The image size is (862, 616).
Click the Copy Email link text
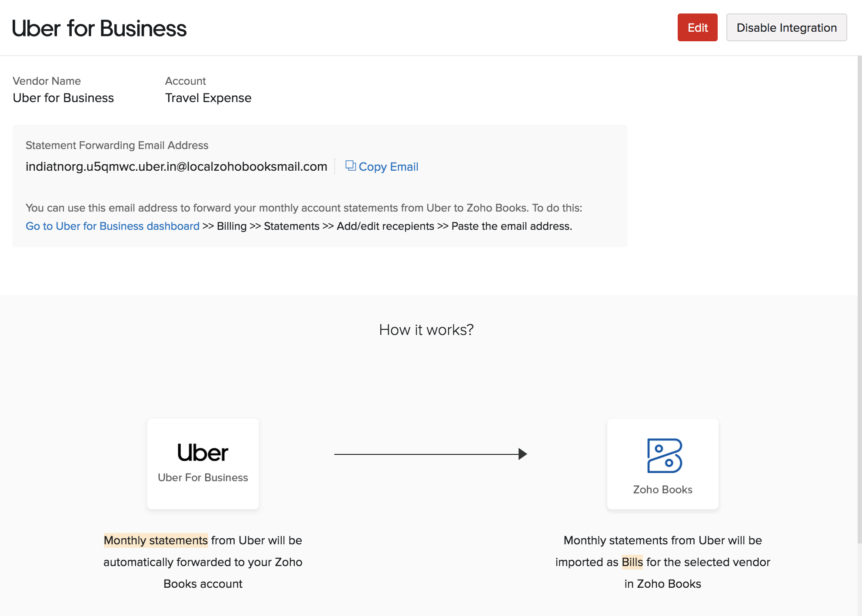pos(388,167)
